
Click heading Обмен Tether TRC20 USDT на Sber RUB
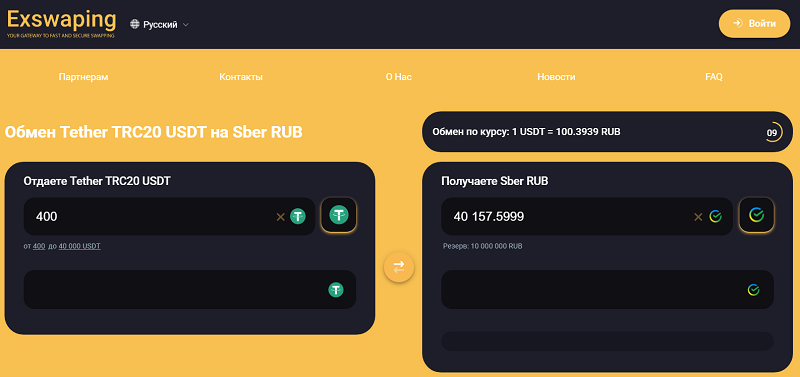[x=154, y=132]
